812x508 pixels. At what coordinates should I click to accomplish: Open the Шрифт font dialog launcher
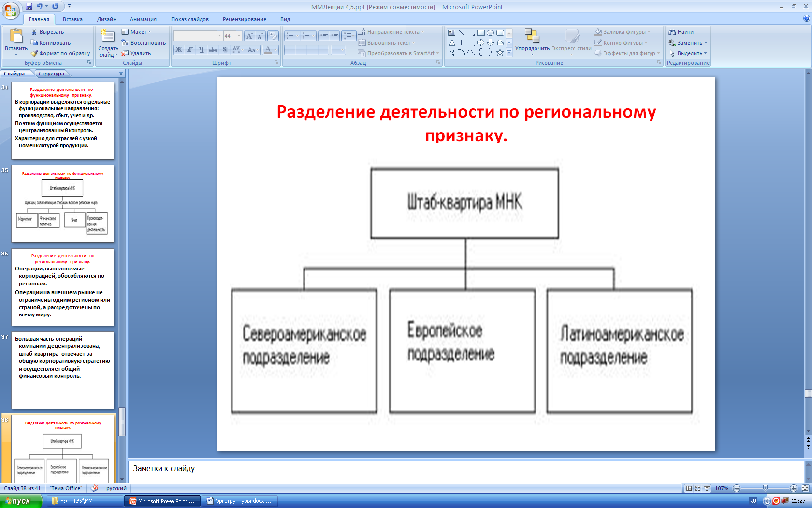(x=276, y=63)
